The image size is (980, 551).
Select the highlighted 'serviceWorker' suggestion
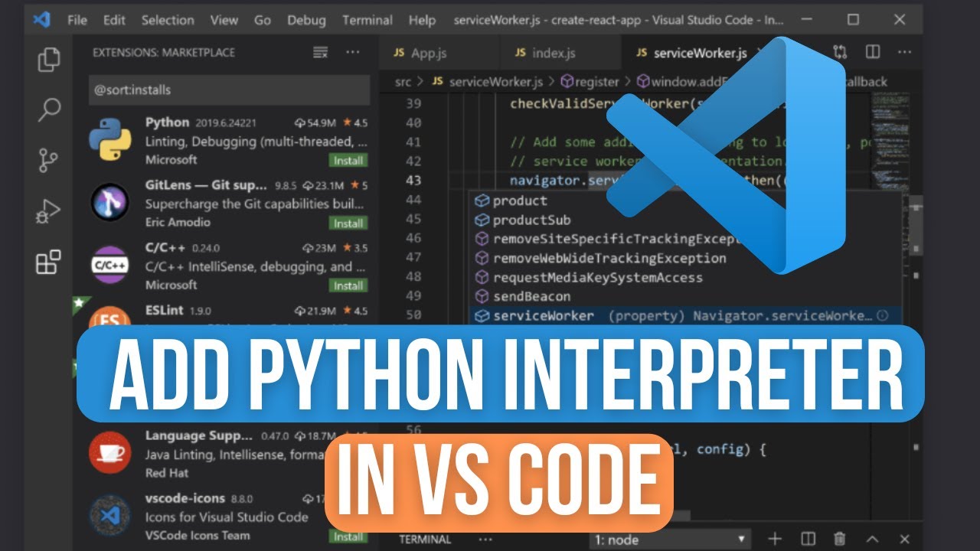pyautogui.click(x=685, y=315)
